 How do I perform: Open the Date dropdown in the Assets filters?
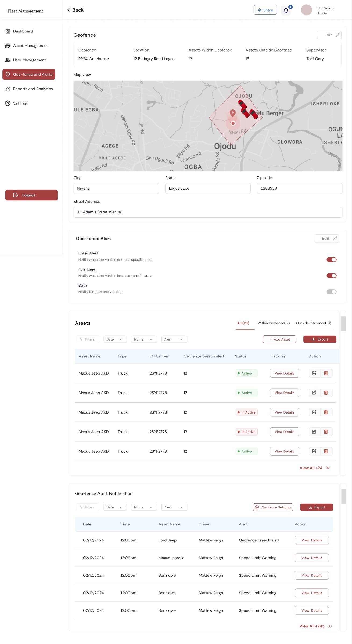(115, 339)
